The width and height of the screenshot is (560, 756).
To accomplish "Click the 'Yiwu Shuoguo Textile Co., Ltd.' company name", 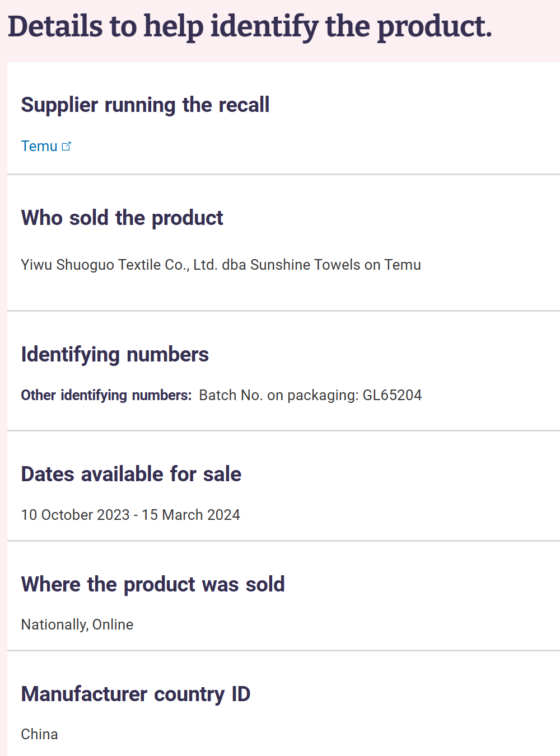I will coord(119,265).
